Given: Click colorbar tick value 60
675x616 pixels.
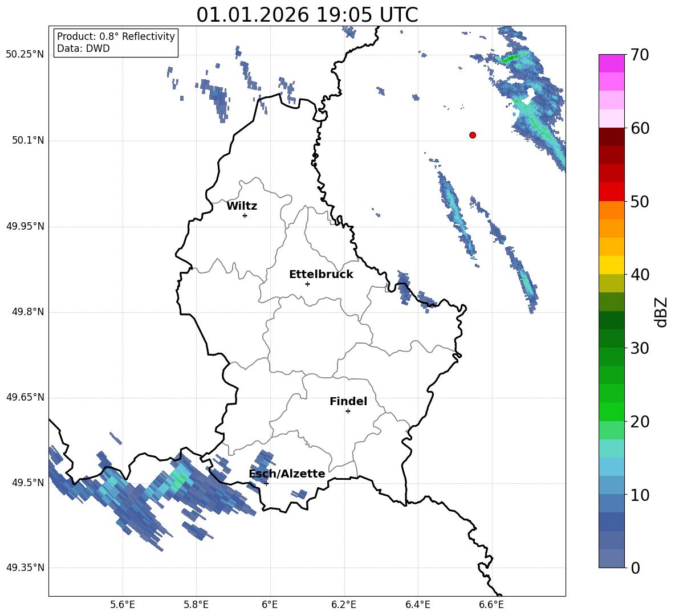Looking at the screenshot, I should click(640, 128).
